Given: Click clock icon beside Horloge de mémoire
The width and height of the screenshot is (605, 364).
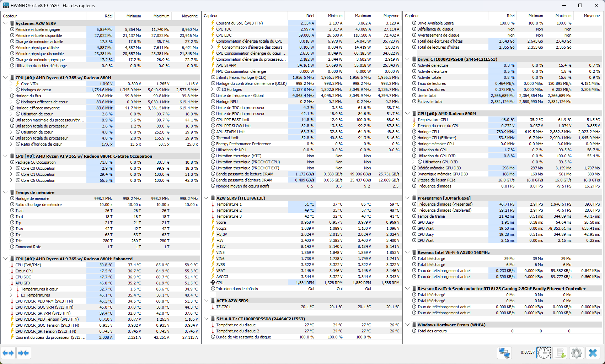Looking at the screenshot, I should click(x=12, y=199).
